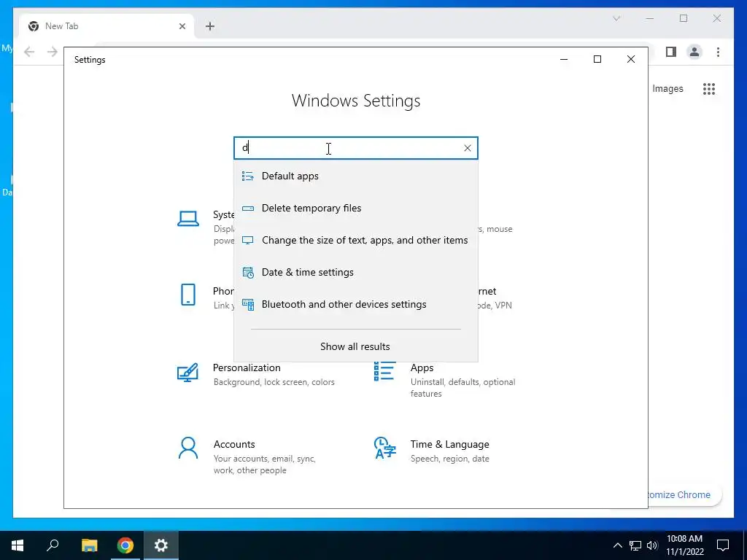Open File Explorer from taskbar

(x=89, y=545)
